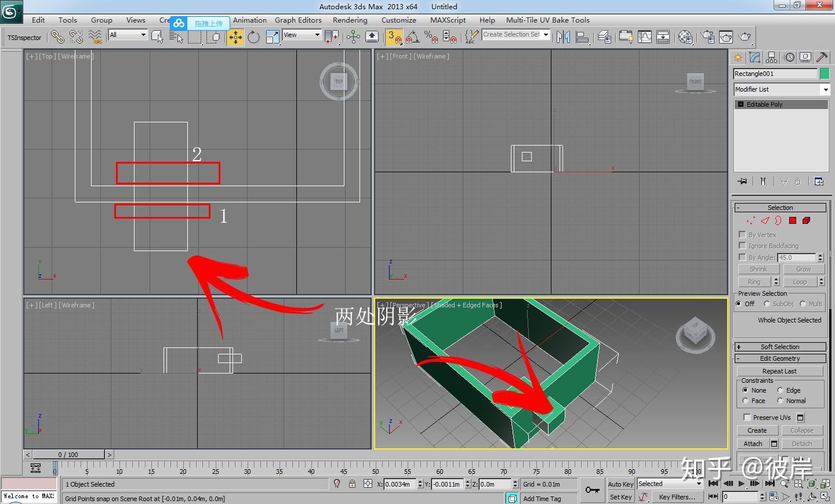Toggle the Selection Lock padlock
The width and height of the screenshot is (835, 504).
[x=352, y=484]
